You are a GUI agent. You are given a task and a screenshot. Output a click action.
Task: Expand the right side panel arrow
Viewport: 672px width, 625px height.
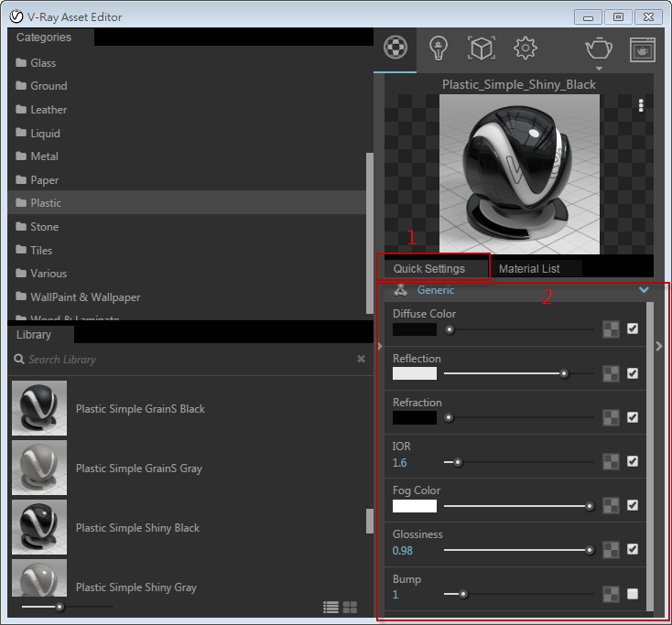coord(659,346)
